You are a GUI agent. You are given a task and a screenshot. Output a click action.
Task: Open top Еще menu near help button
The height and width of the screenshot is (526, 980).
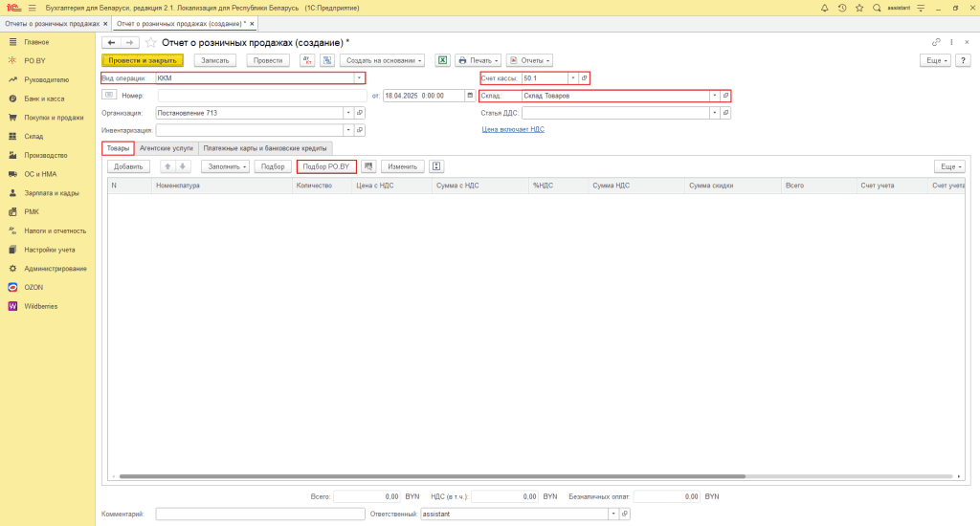pos(935,60)
